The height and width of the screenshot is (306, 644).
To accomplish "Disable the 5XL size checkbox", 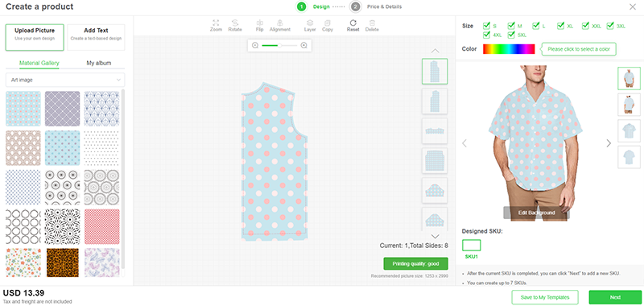I will tap(511, 35).
